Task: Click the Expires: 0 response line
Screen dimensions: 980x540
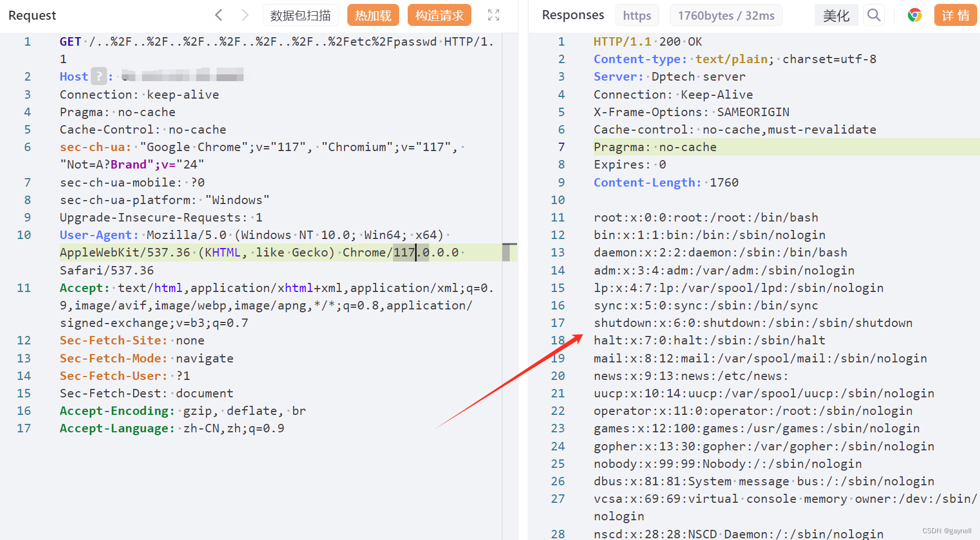Action: pyautogui.click(x=630, y=164)
